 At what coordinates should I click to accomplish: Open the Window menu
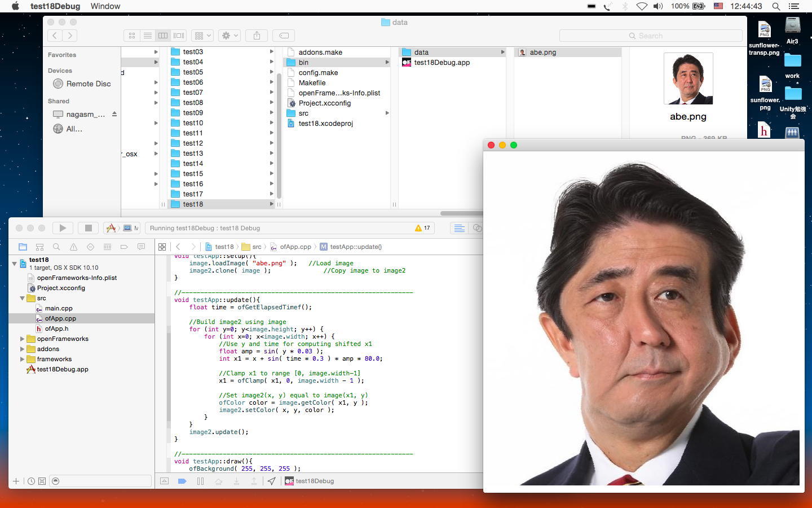[105, 6]
